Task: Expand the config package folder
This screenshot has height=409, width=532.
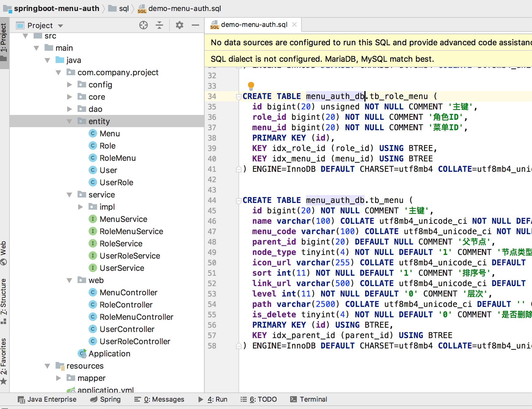Action: coord(70,85)
